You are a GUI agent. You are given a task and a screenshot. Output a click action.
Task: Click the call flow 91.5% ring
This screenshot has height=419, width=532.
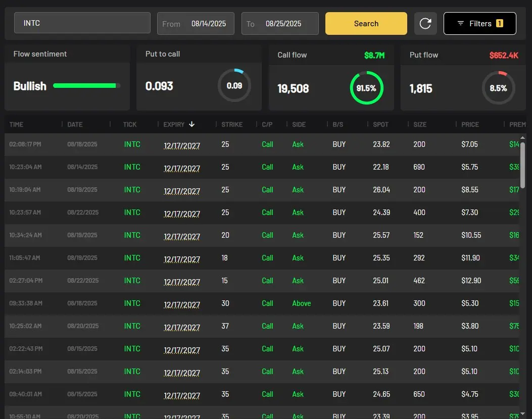[366, 88]
